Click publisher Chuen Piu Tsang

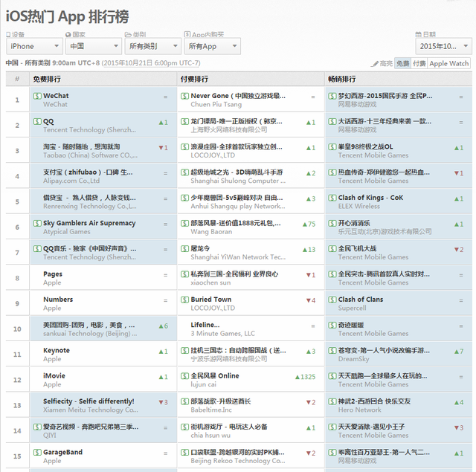pyautogui.click(x=216, y=104)
